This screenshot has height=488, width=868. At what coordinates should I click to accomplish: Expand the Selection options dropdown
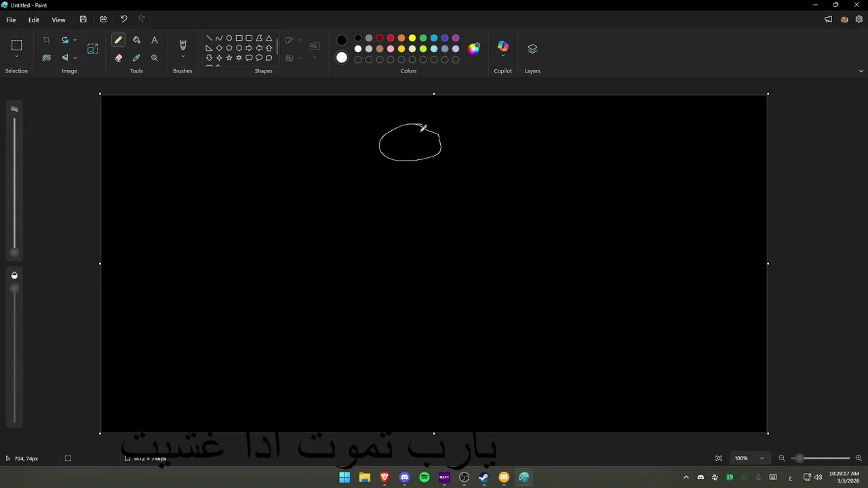16,57
